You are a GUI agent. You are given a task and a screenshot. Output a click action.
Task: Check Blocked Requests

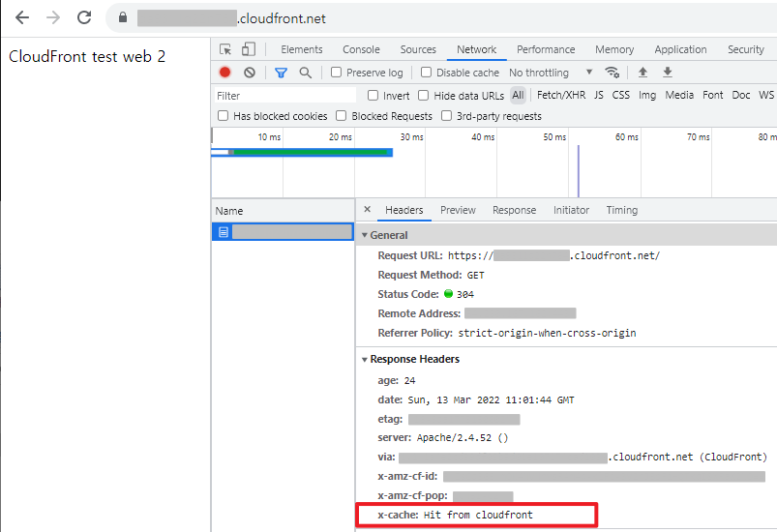[x=341, y=115]
